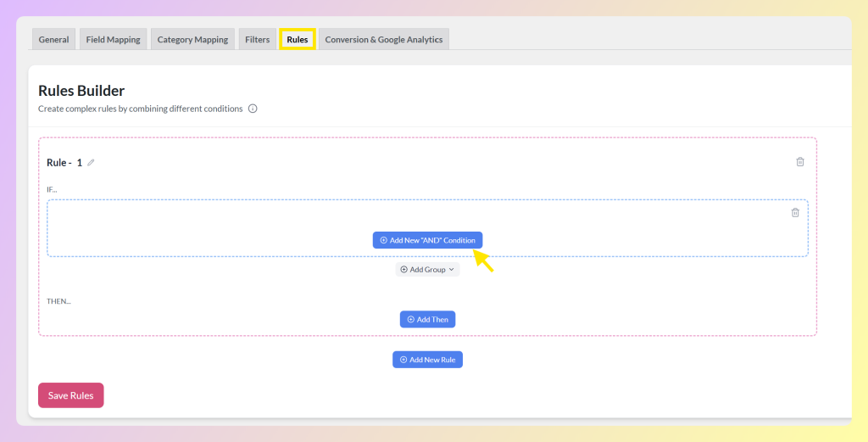Open Conversion & Google Analytics tab
The image size is (868, 442).
coord(384,39)
